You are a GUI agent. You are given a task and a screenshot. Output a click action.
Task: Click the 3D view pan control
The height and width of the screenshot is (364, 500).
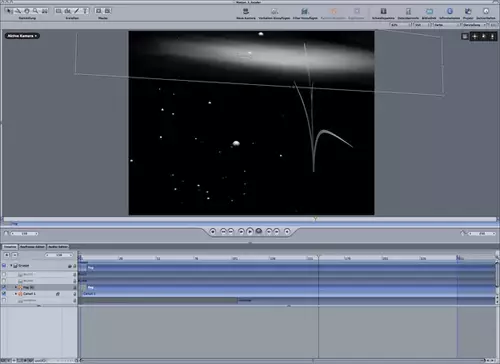pos(475,36)
